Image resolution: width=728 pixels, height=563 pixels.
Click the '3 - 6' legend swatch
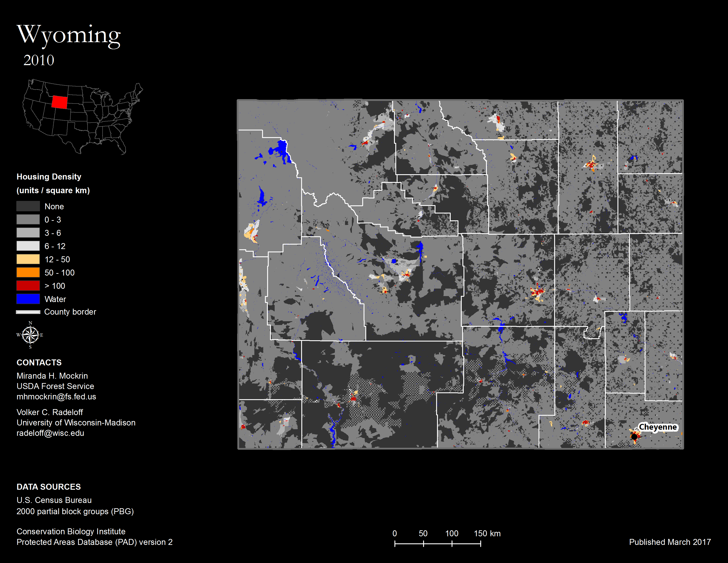[28, 233]
